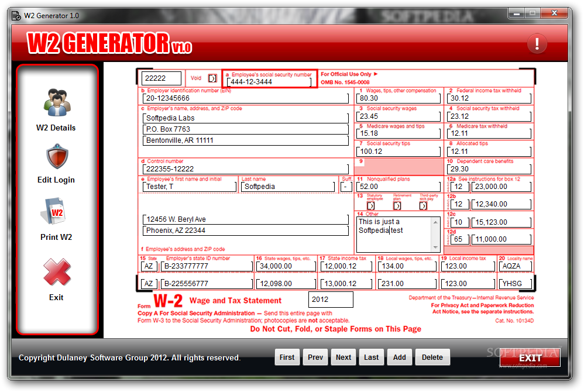Click locality name field AQZA

coord(516,266)
